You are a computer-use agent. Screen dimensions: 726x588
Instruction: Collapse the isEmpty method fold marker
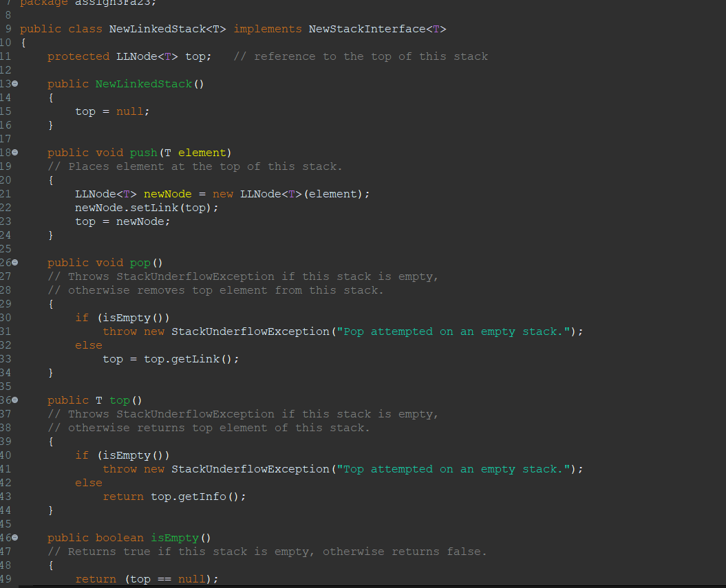[x=14, y=537]
